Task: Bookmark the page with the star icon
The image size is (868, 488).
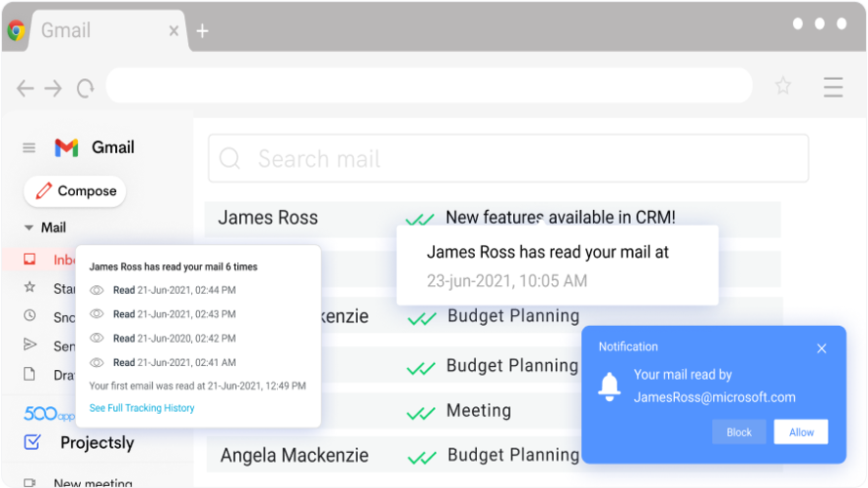Action: [x=783, y=86]
